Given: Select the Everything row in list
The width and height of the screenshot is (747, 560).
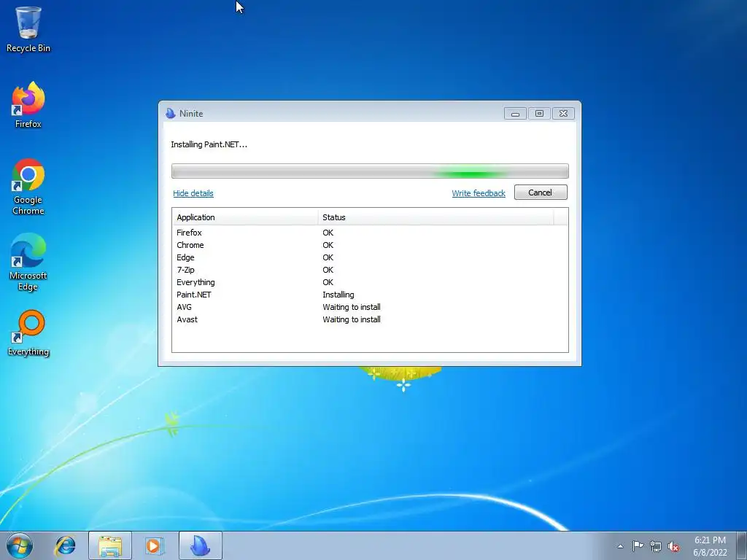Looking at the screenshot, I should (x=370, y=282).
